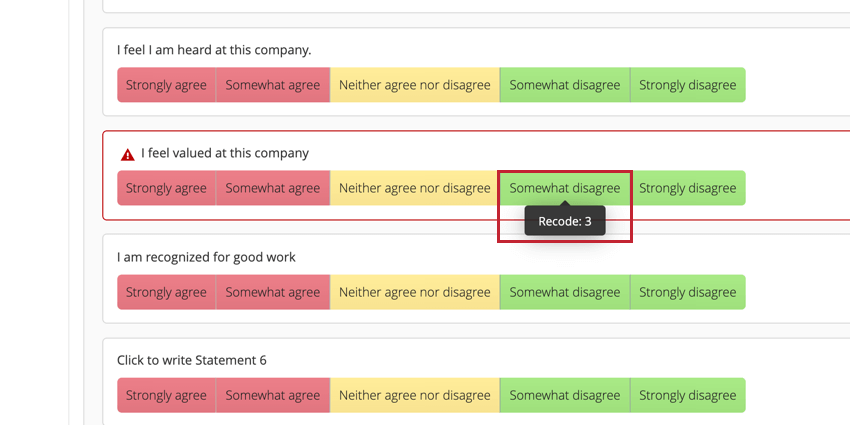Select Strongly agree for 'I feel I am heard'
850x425 pixels.
tap(166, 85)
